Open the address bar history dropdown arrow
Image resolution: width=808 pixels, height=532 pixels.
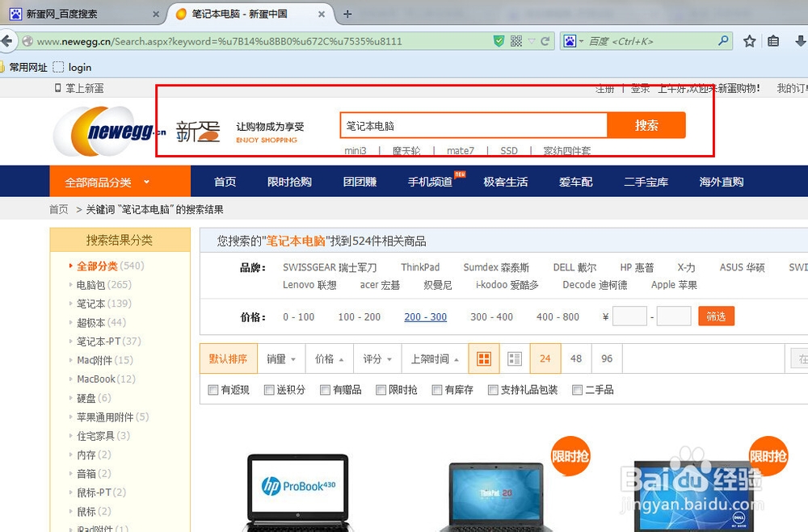point(532,41)
